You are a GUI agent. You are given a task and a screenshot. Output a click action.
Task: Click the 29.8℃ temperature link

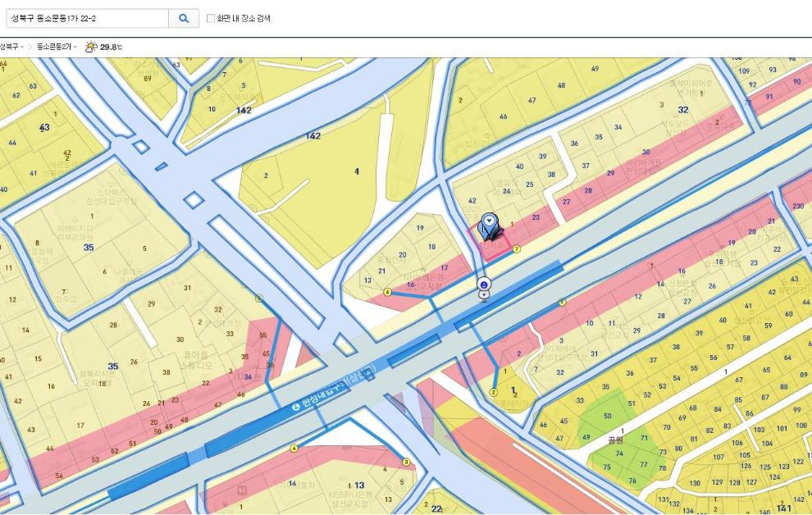(x=111, y=48)
